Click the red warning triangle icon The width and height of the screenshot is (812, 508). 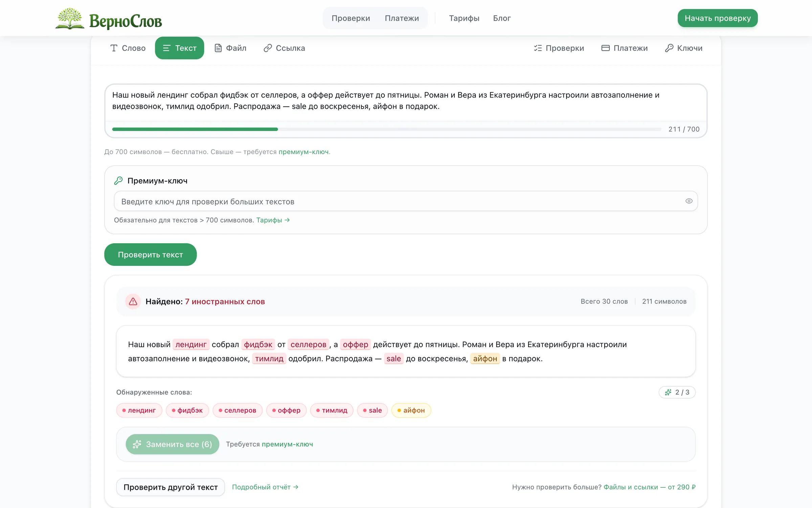pos(133,301)
